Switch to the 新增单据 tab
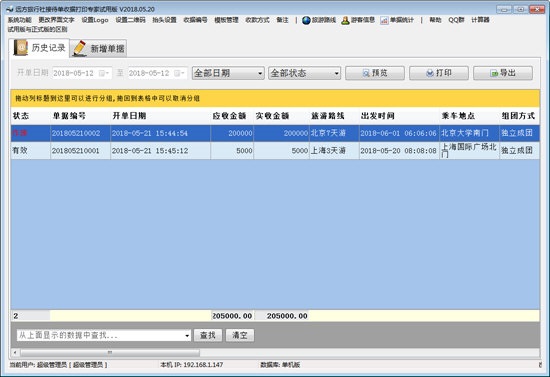Viewport: 550px width, 377px height. [x=99, y=48]
